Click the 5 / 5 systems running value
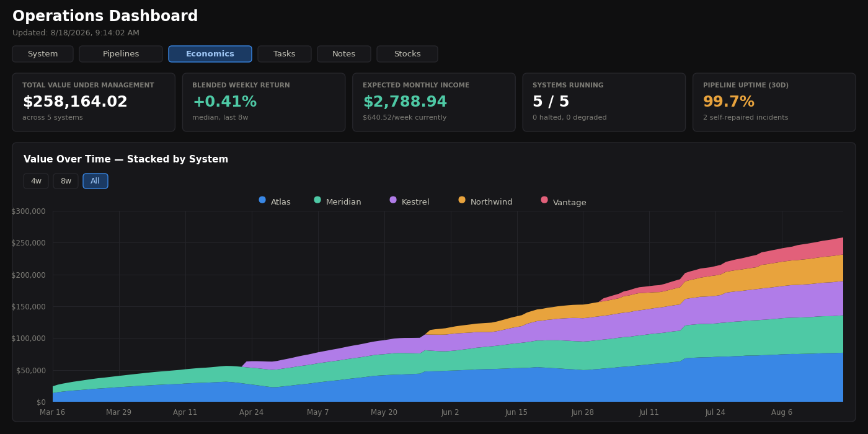The image size is (868, 434). click(x=551, y=102)
